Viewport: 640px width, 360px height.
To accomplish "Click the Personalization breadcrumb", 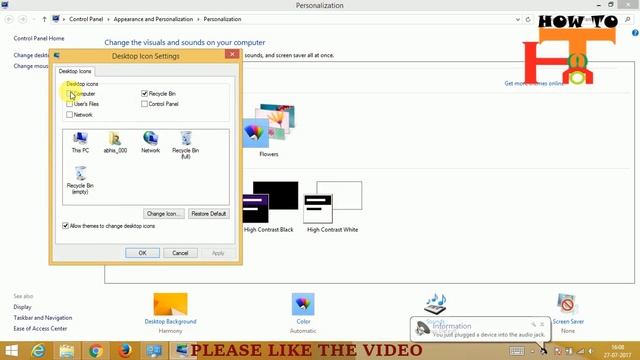I will coord(222,19).
